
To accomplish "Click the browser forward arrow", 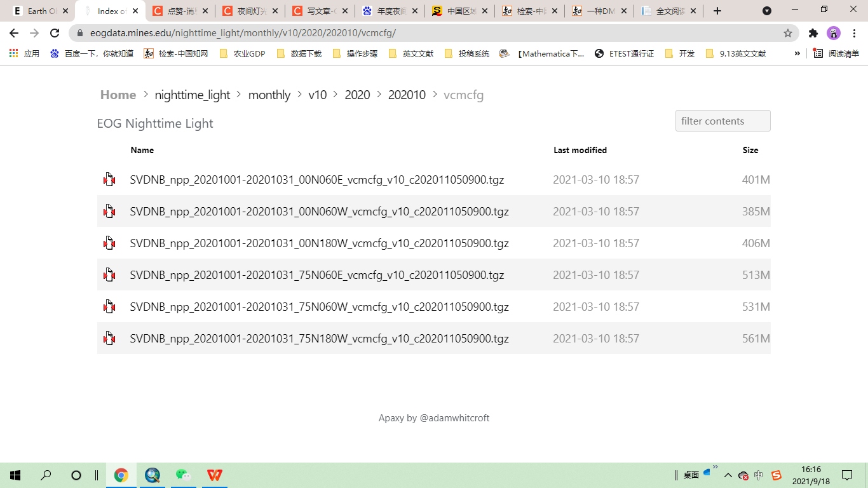I will (34, 33).
